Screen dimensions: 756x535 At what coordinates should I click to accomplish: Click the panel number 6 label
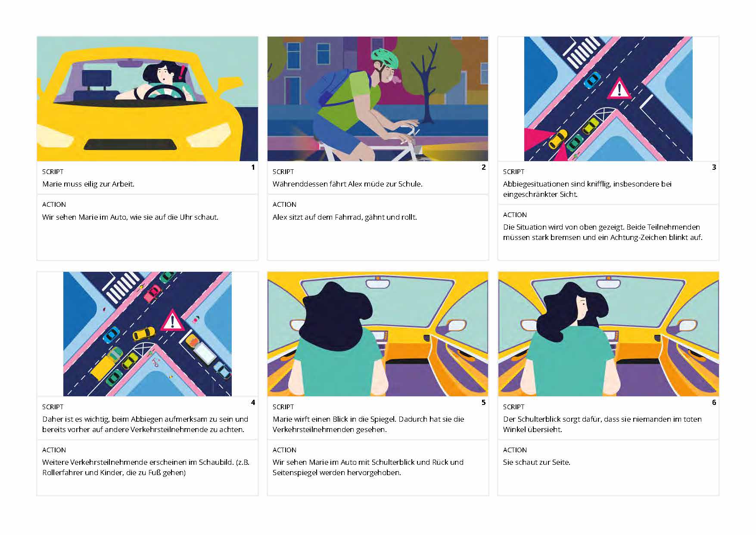[714, 402]
